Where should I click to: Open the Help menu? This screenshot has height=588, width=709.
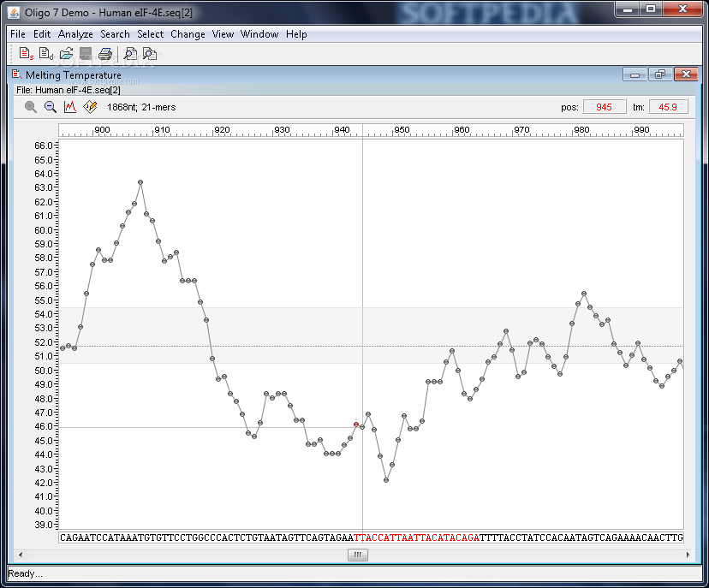(x=296, y=34)
